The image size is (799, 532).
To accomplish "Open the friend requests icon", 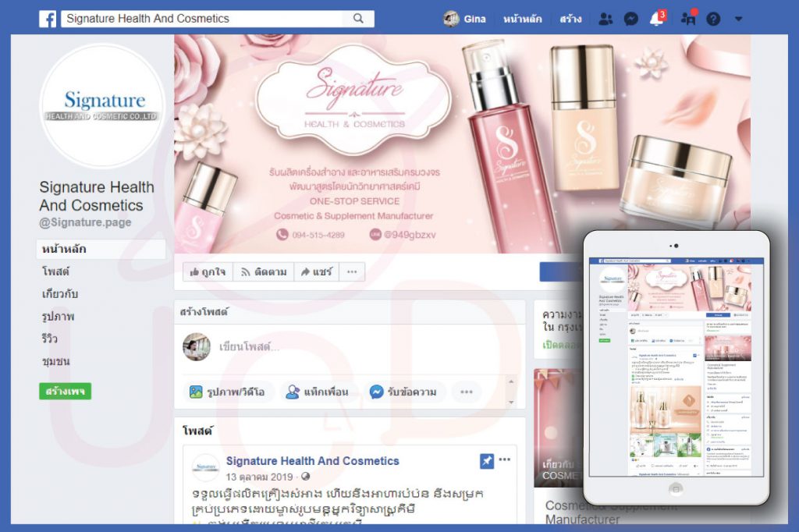I will coord(605,19).
